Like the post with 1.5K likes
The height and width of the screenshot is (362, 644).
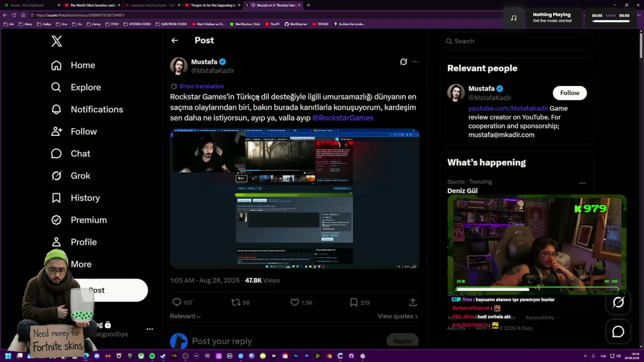[301, 303]
